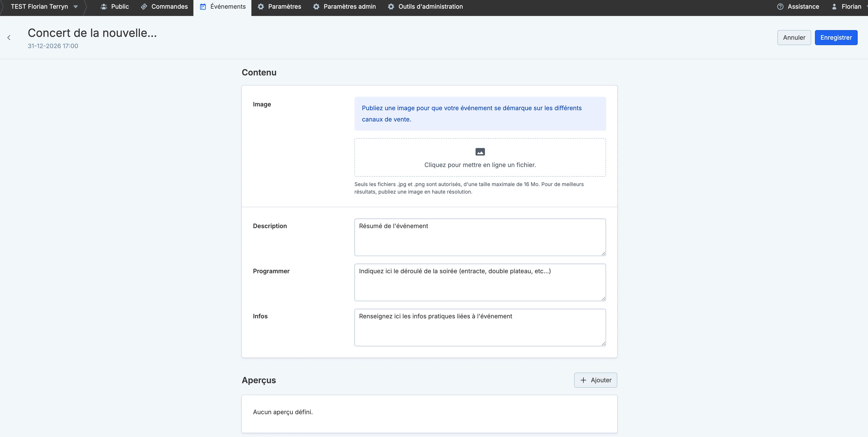
Task: Go back using the left chevron arrow
Action: [x=9, y=38]
